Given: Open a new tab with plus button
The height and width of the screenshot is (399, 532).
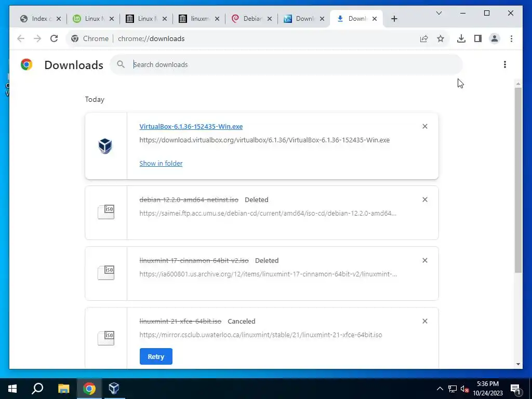Looking at the screenshot, I should pos(394,19).
